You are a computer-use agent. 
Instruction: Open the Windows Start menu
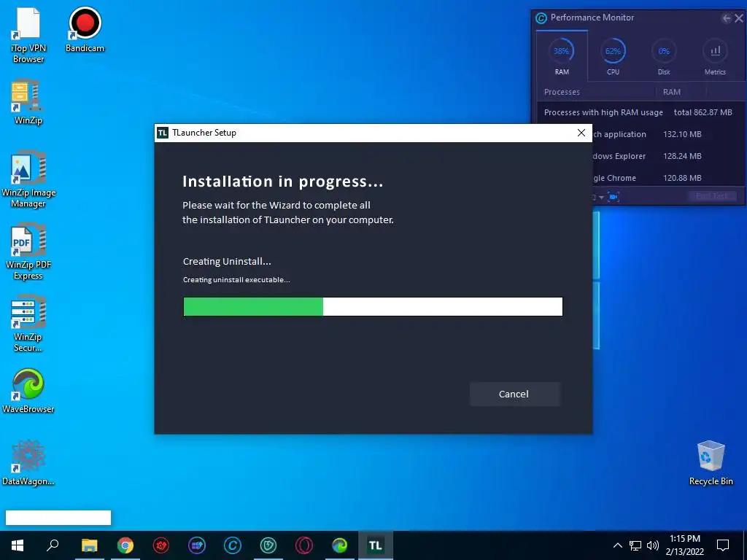coord(18,545)
